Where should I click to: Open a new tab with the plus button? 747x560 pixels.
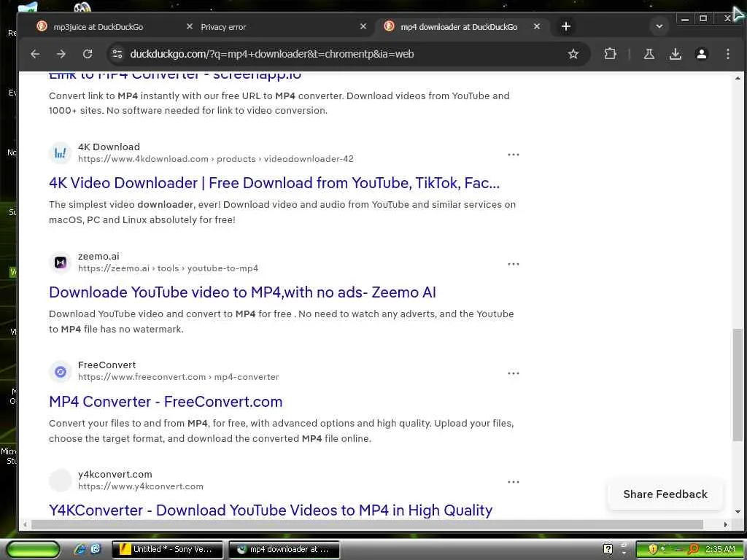pos(566,27)
